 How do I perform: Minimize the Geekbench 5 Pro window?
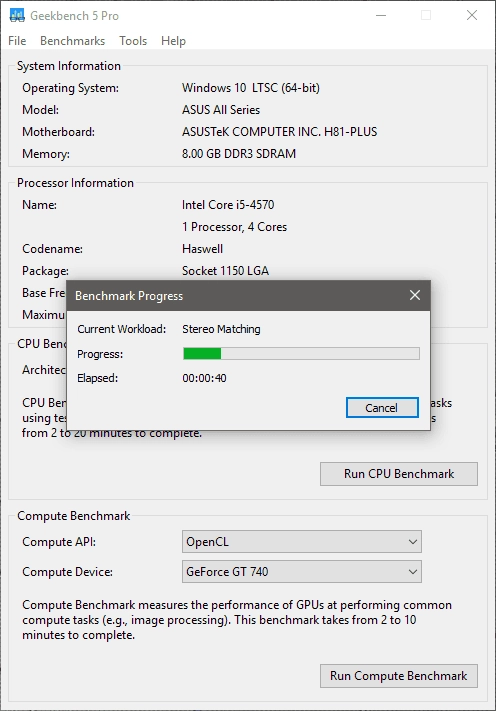(x=381, y=15)
